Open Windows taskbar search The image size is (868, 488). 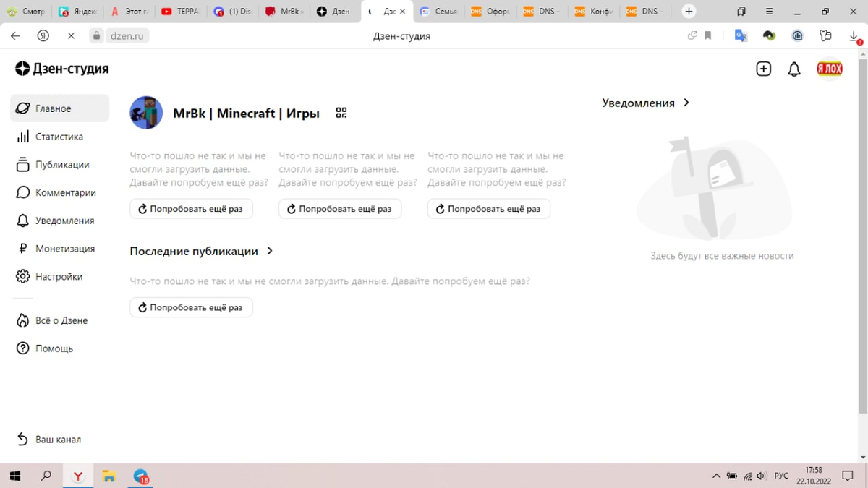click(46, 476)
